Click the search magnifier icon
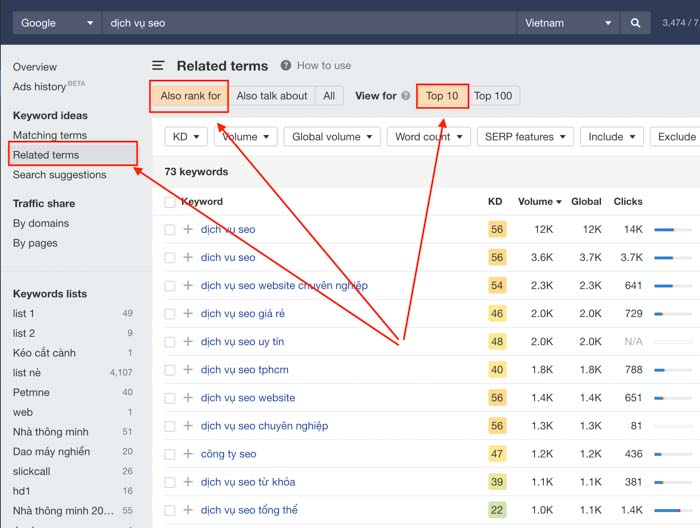 point(635,23)
